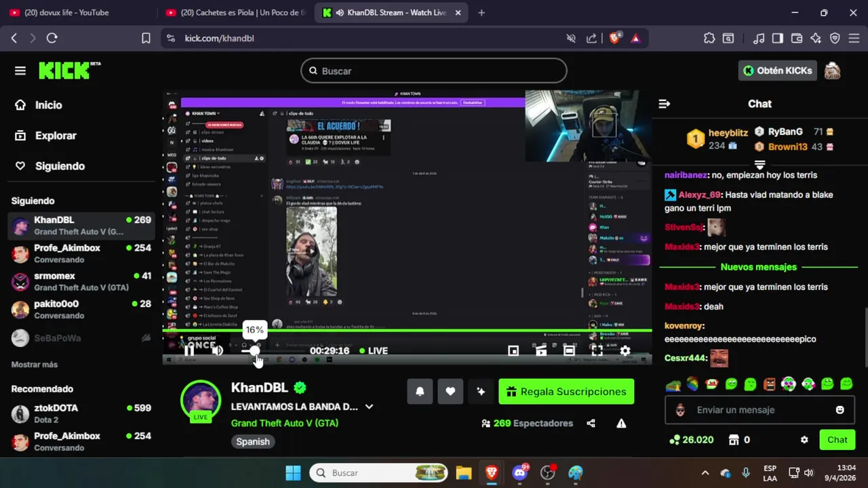Viewport: 868px width, 488px height.
Task: Open Explorar in the sidebar
Action: [46, 136]
